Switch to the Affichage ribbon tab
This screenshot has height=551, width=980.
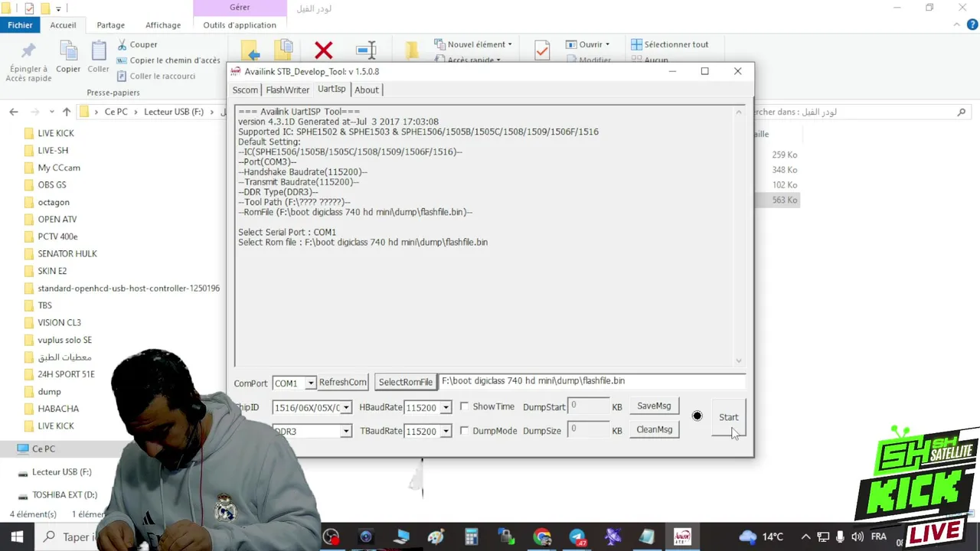pyautogui.click(x=163, y=25)
